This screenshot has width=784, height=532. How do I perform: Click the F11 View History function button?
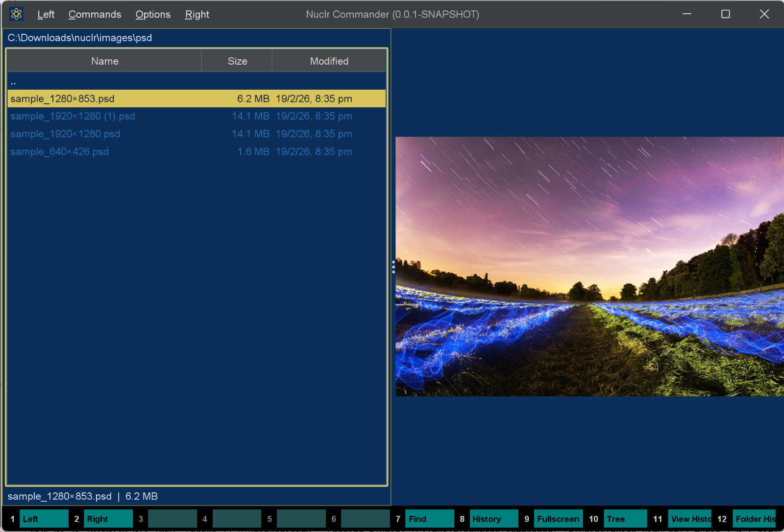(690, 519)
